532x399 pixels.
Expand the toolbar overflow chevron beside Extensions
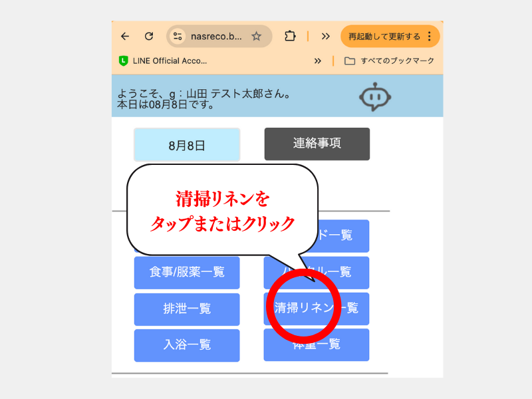[325, 37]
